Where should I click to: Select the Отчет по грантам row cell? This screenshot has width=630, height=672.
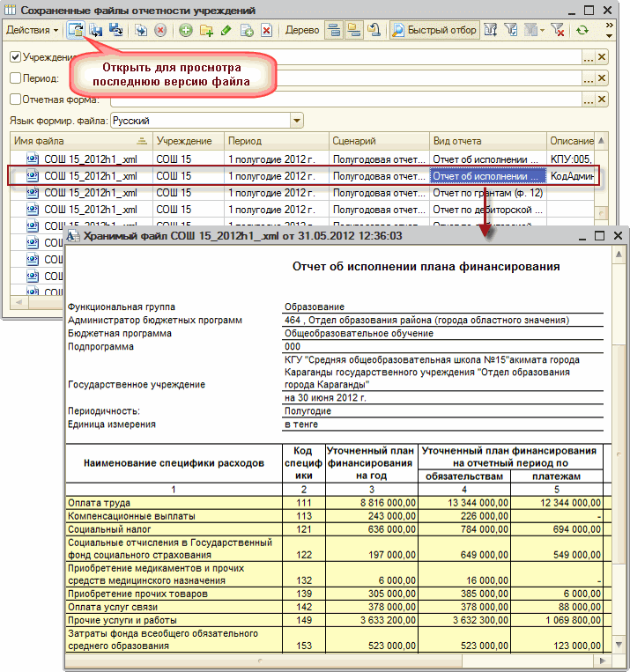click(487, 192)
